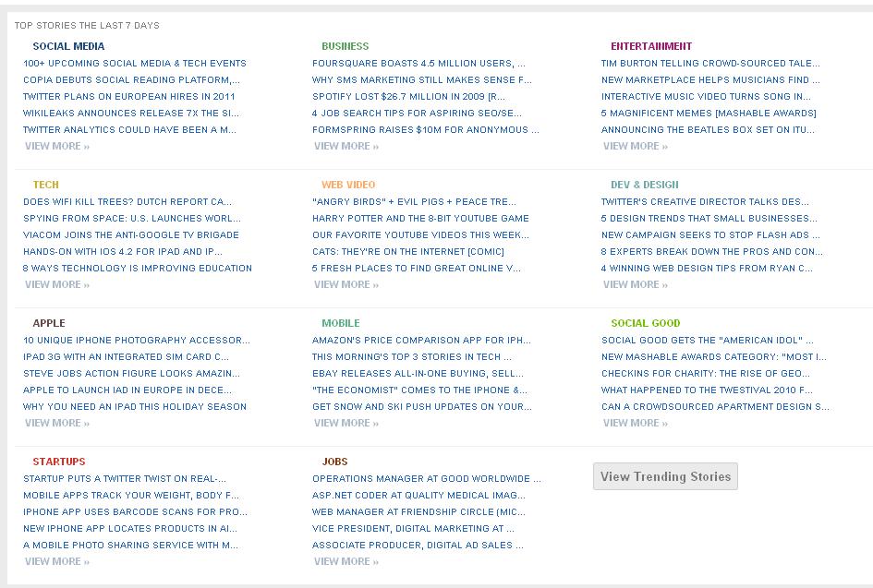Read Does WiFi Kill Trees story
The height and width of the screenshot is (588, 873).
pyautogui.click(x=127, y=201)
